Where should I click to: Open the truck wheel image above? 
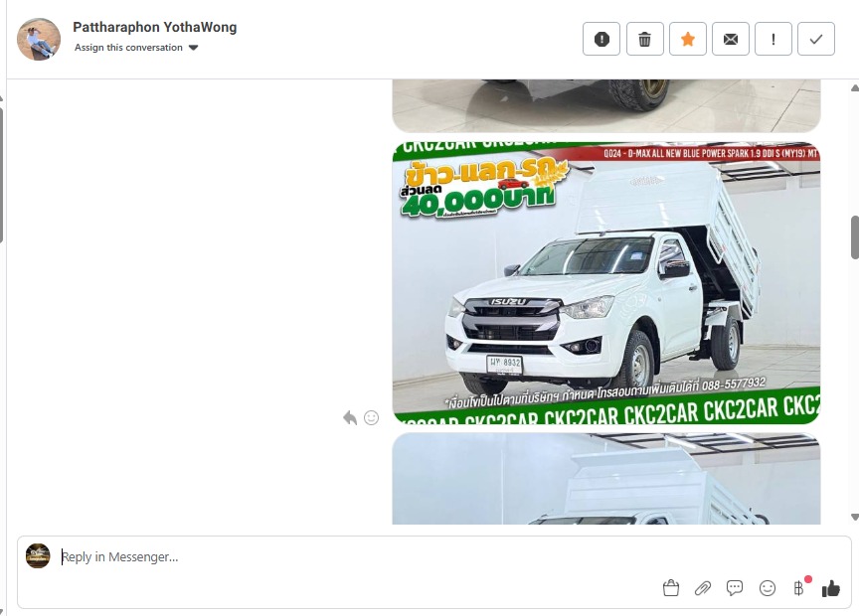pyautogui.click(x=605, y=105)
